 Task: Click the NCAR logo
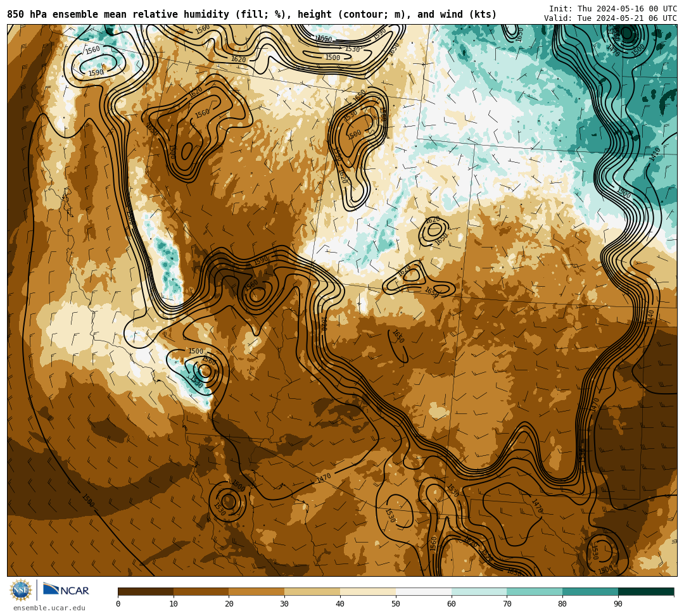tap(66, 589)
